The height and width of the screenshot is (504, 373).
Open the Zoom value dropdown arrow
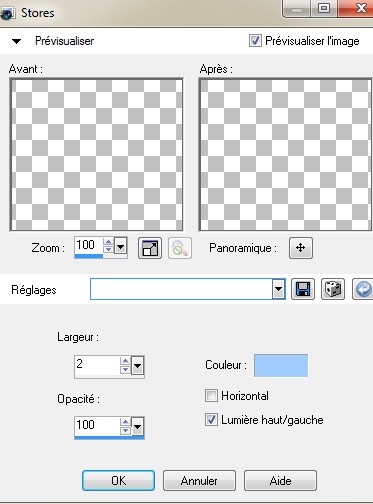click(x=120, y=247)
